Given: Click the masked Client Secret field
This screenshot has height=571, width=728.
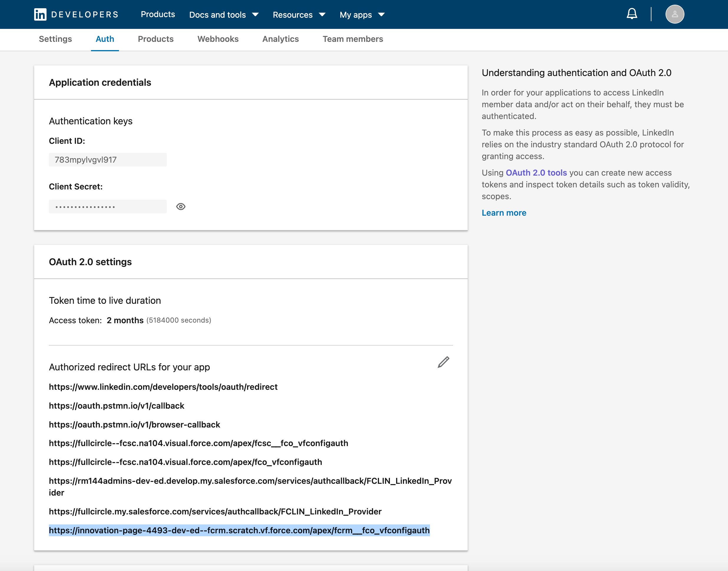Looking at the screenshot, I should pos(107,207).
